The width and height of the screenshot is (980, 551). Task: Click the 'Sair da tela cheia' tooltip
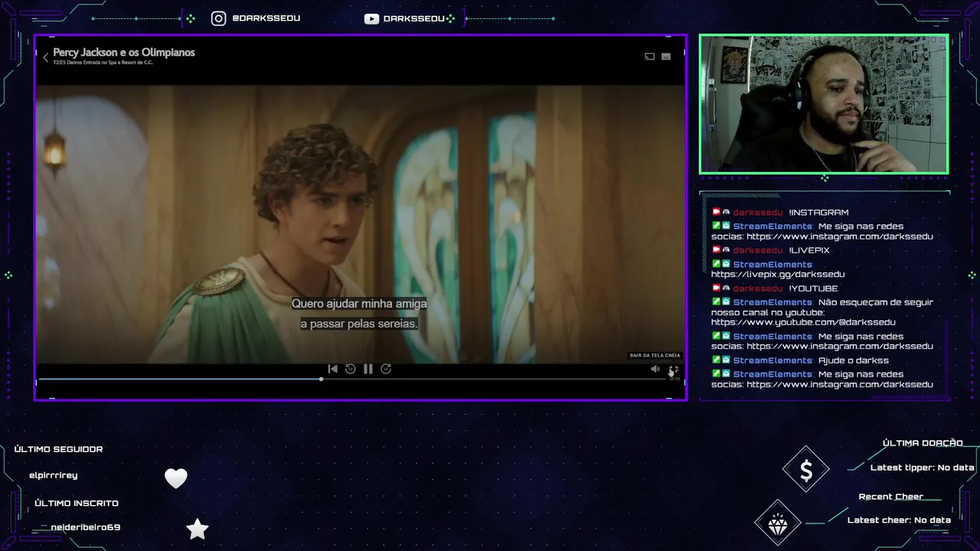coord(655,355)
